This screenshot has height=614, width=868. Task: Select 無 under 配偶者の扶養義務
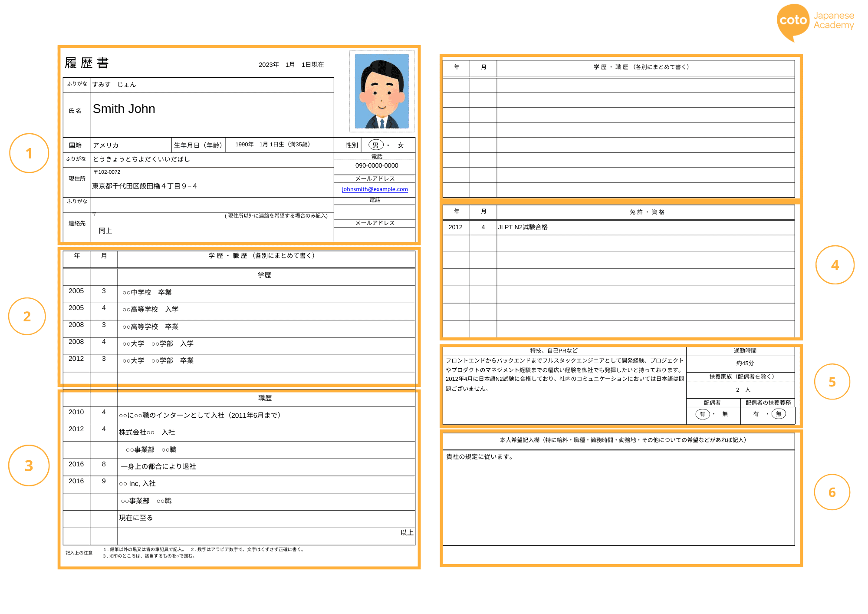(x=779, y=414)
